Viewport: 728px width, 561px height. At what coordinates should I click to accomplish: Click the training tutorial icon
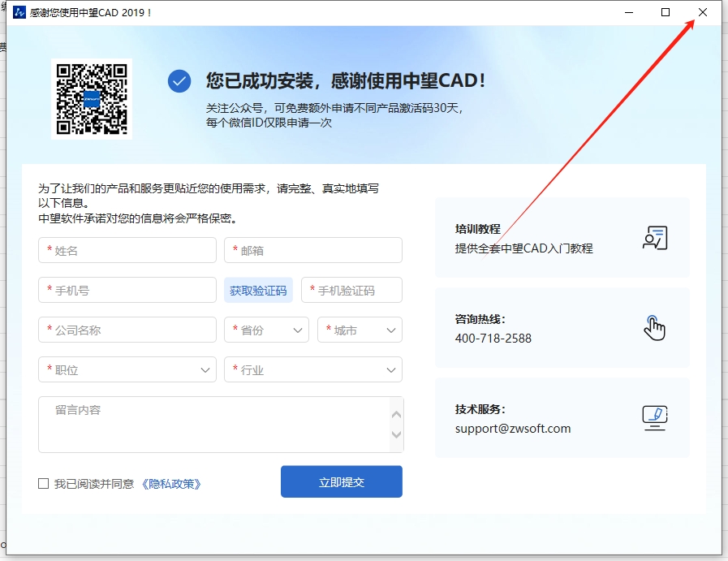coord(654,238)
